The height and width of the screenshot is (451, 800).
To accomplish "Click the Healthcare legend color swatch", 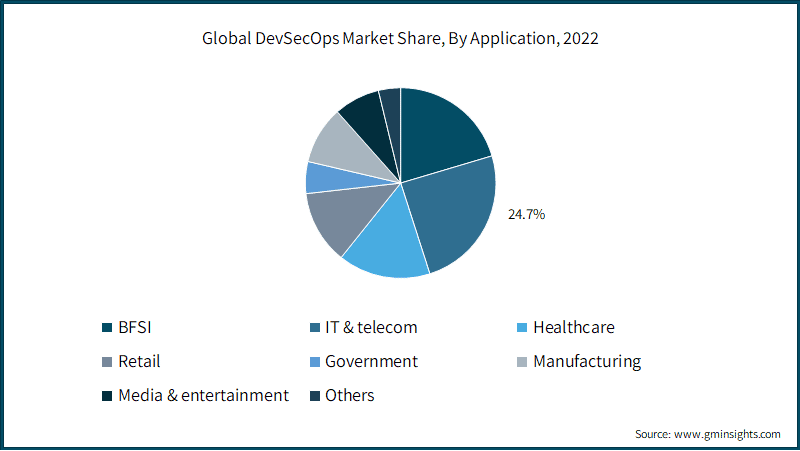I will click(522, 328).
